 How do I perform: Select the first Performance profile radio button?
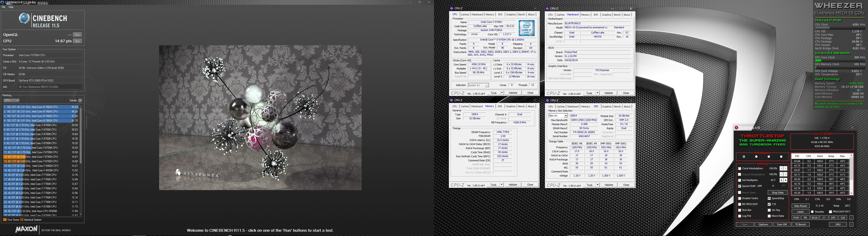[x=744, y=157]
